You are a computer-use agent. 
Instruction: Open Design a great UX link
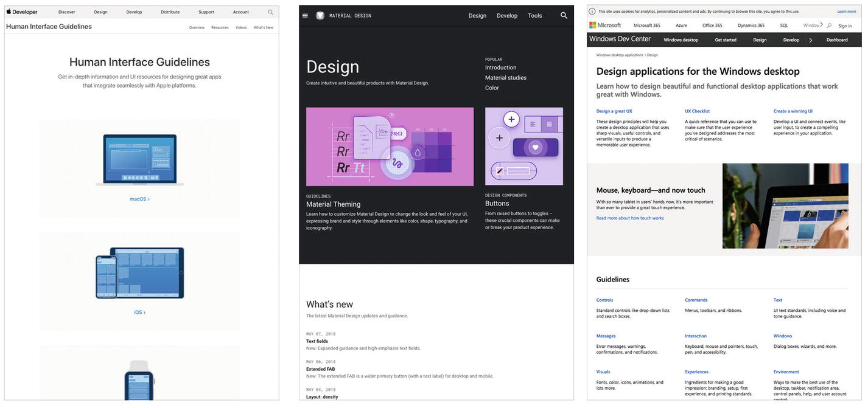(x=614, y=111)
